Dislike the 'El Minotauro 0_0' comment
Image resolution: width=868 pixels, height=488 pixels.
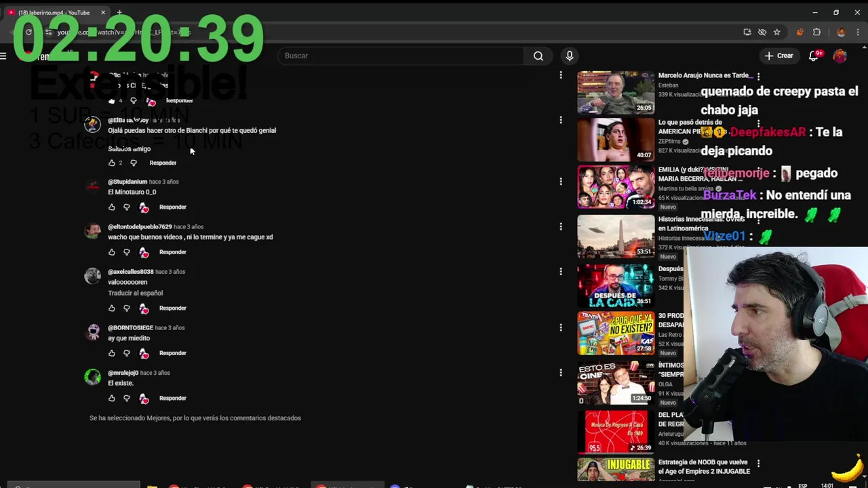[127, 207]
